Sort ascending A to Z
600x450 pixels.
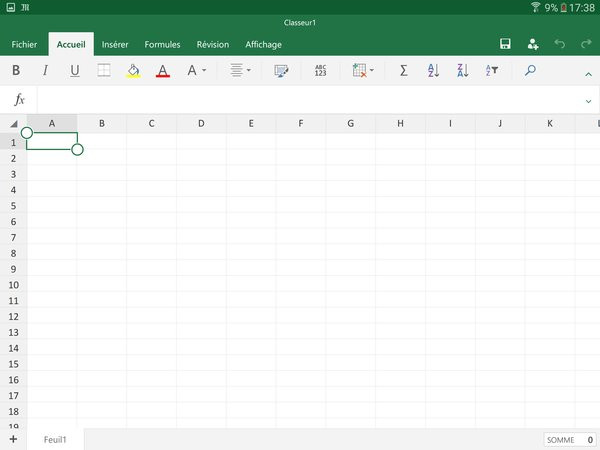(x=433, y=70)
